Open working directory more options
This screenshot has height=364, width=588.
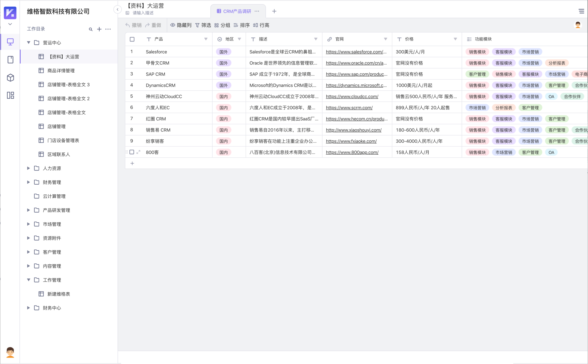pos(108,29)
